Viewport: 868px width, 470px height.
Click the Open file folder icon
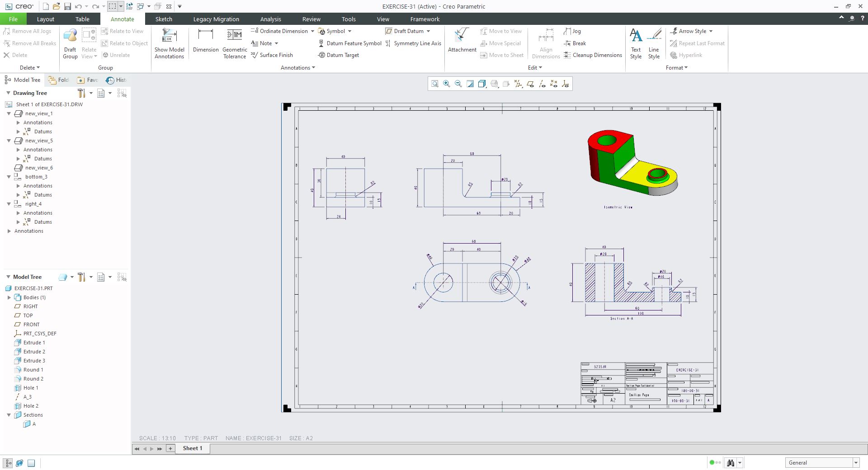(56, 6)
